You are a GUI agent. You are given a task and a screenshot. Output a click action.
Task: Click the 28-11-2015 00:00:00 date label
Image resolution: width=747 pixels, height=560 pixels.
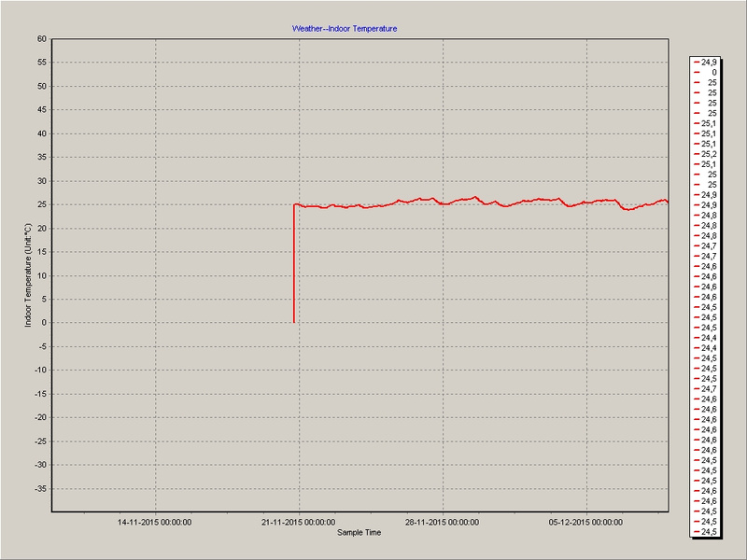pyautogui.click(x=442, y=523)
